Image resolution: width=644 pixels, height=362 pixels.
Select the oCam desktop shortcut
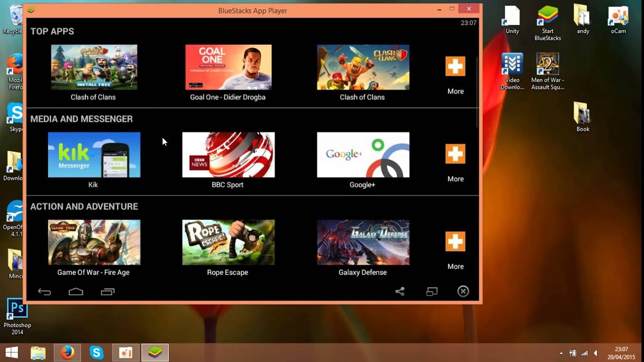[618, 20]
